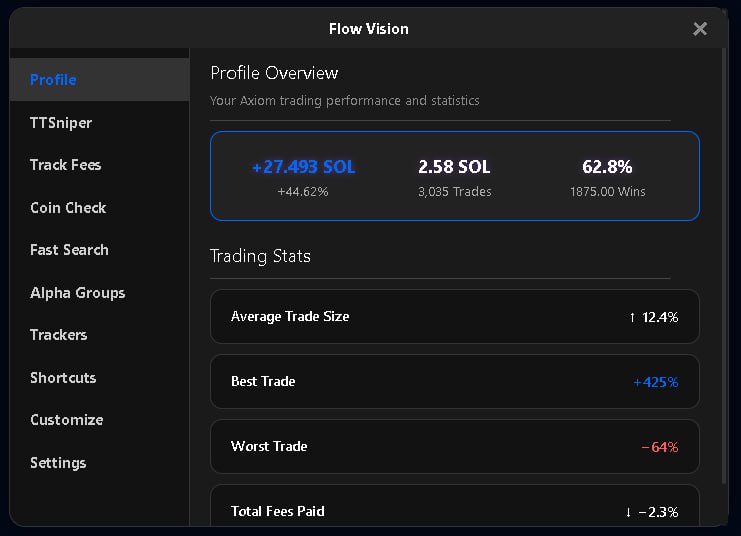Viewport: 741px width, 536px height.
Task: Close the Flow Vision dialog
Action: coord(700,29)
